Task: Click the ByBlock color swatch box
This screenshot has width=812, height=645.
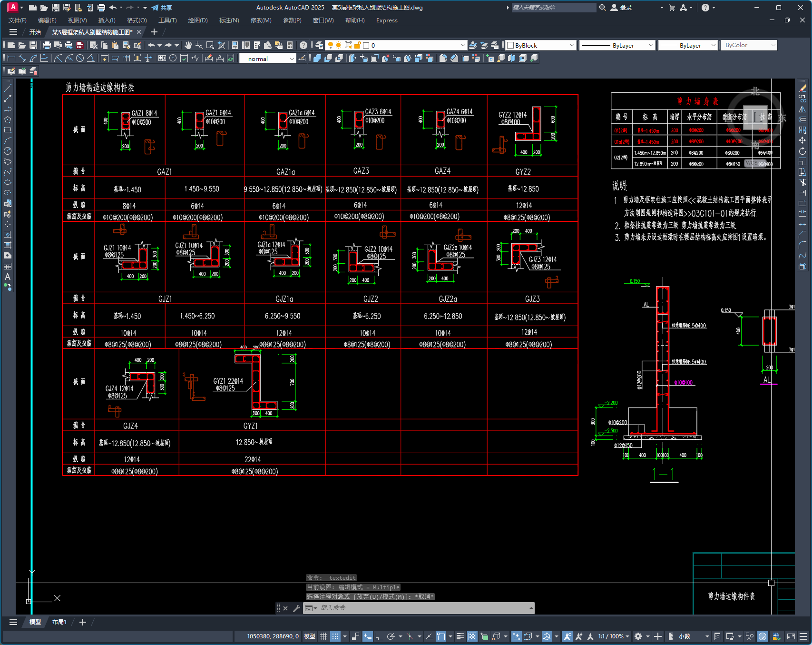Action: pos(510,45)
